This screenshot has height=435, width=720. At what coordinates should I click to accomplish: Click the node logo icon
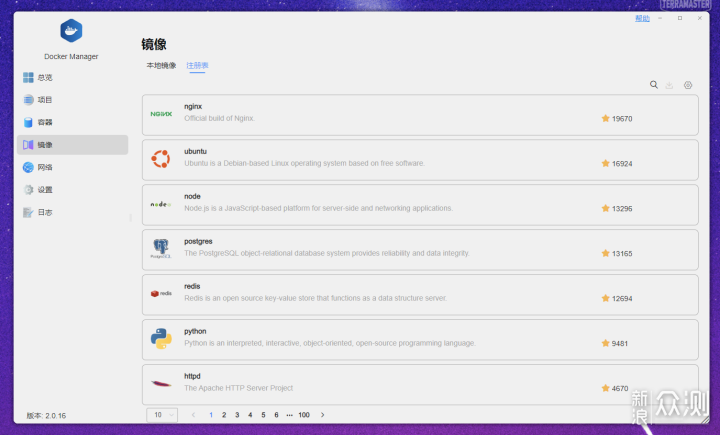point(161,204)
